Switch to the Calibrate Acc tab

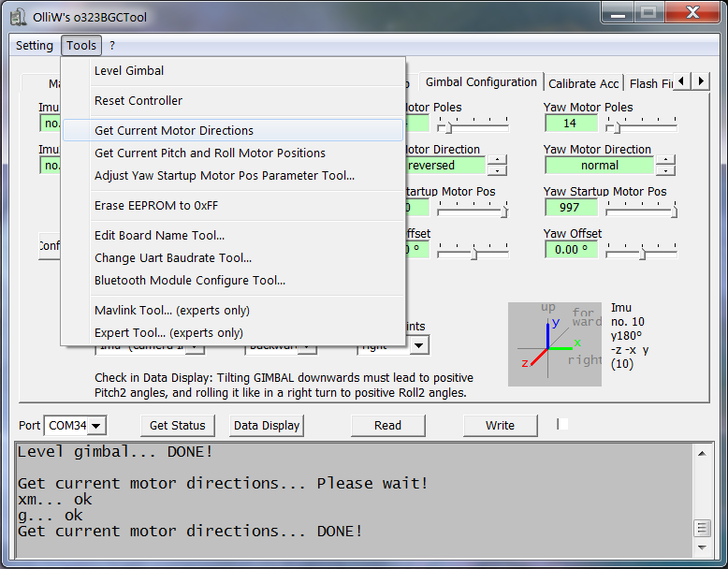pyautogui.click(x=583, y=83)
